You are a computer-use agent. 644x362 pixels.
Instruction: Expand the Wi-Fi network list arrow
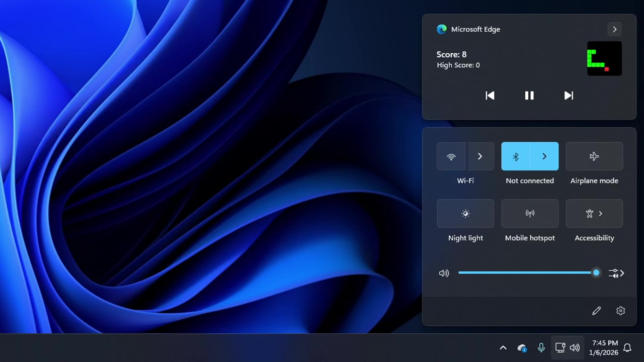[x=480, y=156]
